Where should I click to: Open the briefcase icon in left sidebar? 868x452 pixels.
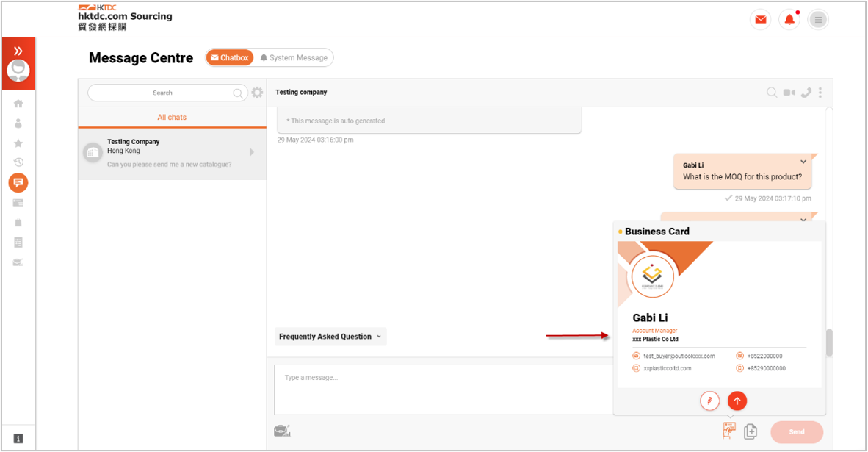(18, 262)
